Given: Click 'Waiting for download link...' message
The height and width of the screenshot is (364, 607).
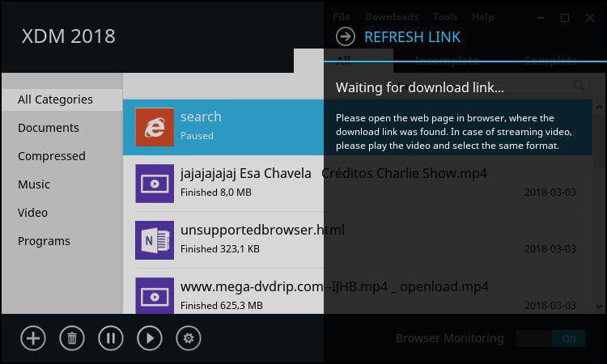Looking at the screenshot, I should (x=419, y=88).
